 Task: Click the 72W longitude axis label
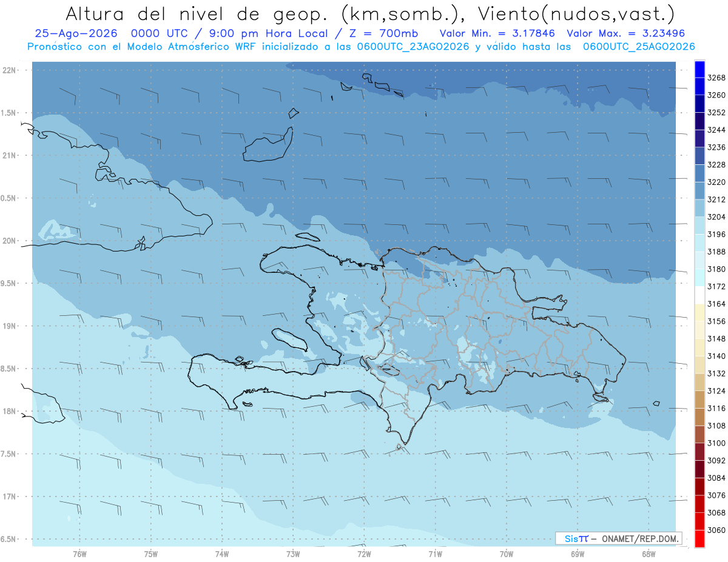[x=364, y=554]
